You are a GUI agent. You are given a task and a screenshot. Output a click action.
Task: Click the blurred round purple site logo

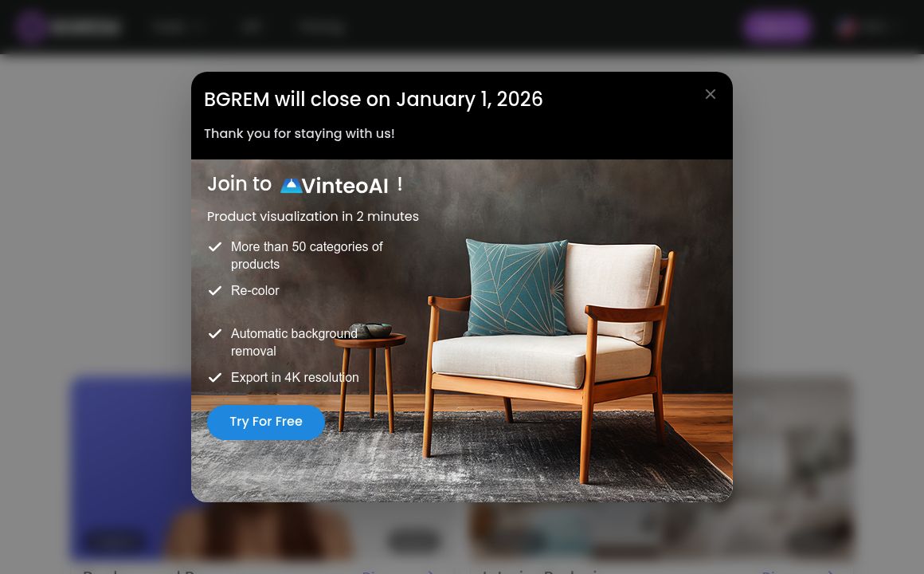[30, 26]
